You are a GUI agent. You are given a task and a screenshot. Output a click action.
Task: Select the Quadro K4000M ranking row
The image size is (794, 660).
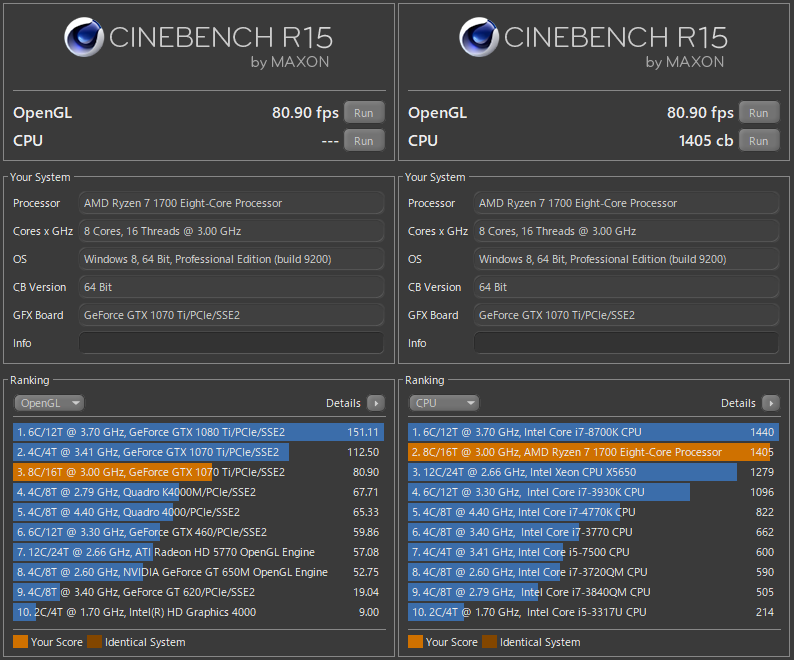pyautogui.click(x=198, y=492)
